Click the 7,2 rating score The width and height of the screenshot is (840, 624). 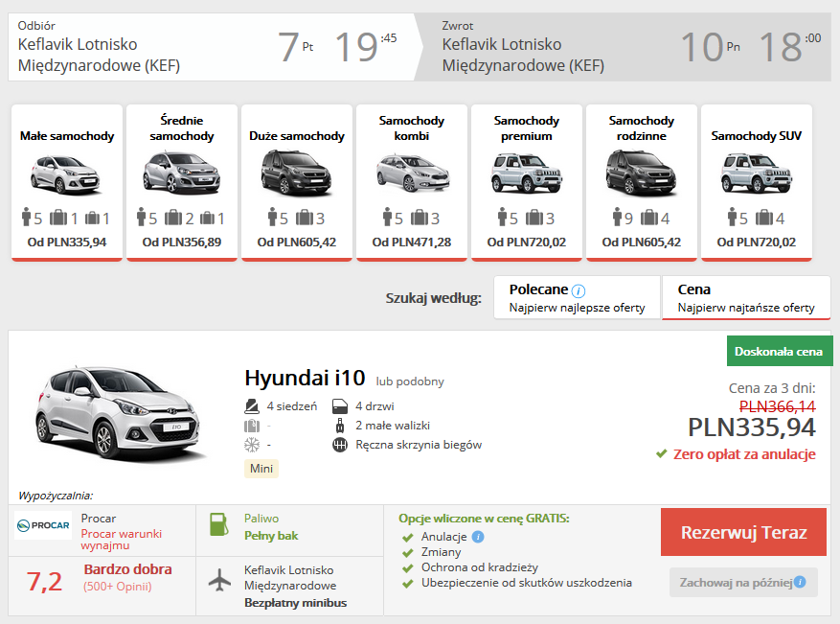pos(44,582)
